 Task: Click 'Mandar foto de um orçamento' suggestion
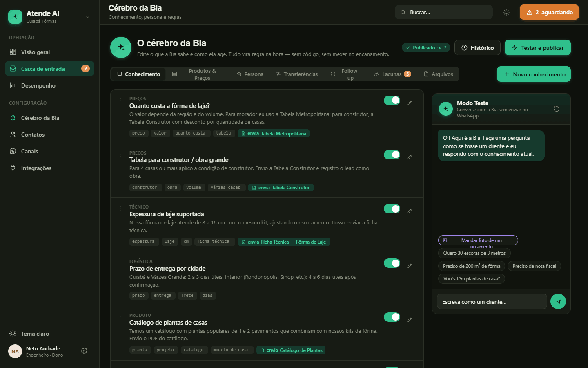click(x=478, y=240)
